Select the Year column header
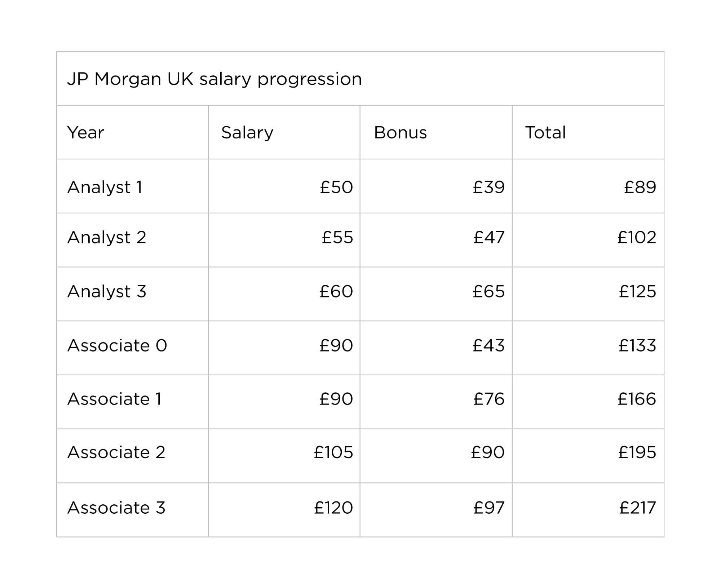This screenshot has width=721, height=588. [85, 133]
